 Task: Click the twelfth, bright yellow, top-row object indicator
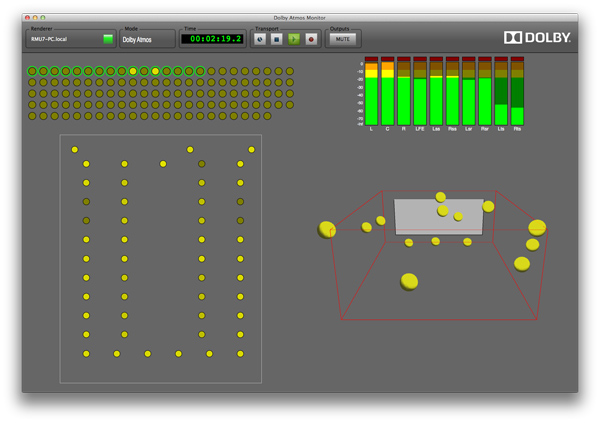(155, 71)
